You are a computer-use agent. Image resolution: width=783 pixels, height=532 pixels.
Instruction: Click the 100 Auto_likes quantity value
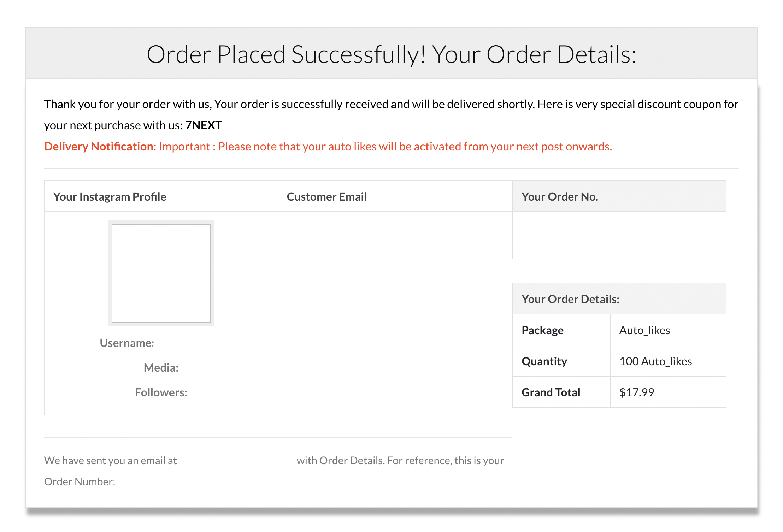pos(655,361)
